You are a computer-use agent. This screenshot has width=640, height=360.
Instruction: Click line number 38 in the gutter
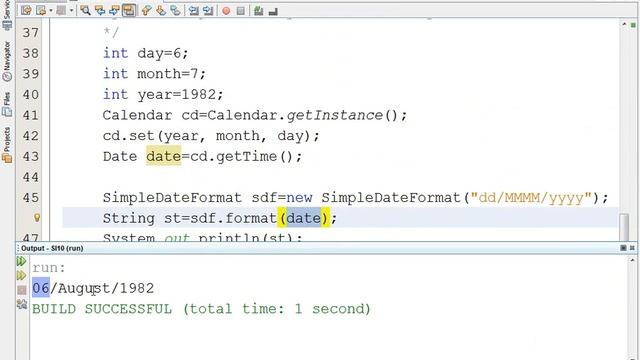[31, 53]
